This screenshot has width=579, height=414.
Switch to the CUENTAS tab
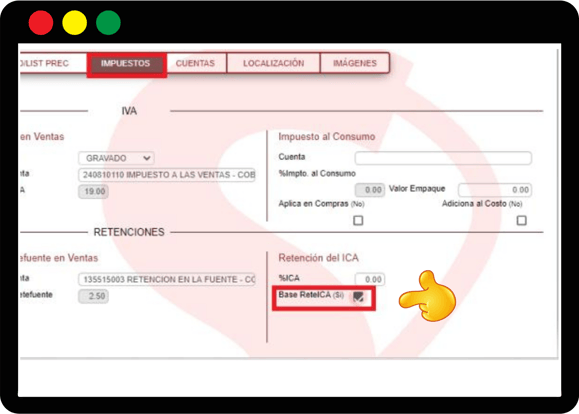195,63
